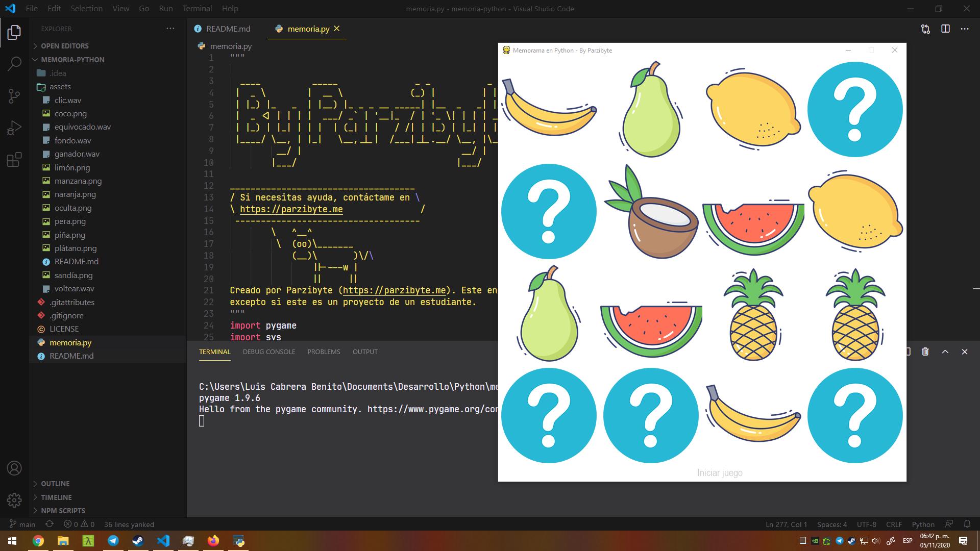Open the Explorer view in activity bar
Screen dimensions: 980x551
pyautogui.click(x=14, y=33)
